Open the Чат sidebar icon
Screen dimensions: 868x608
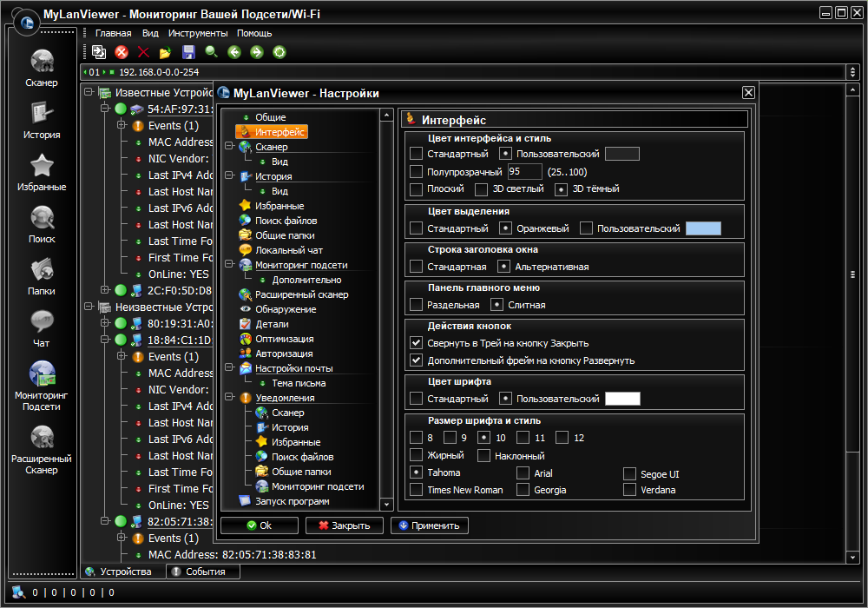42,328
